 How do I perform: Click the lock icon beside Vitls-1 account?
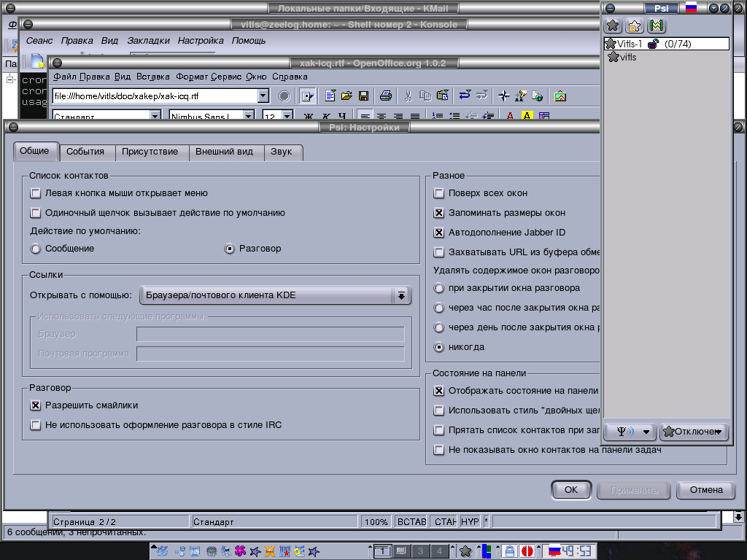653,44
